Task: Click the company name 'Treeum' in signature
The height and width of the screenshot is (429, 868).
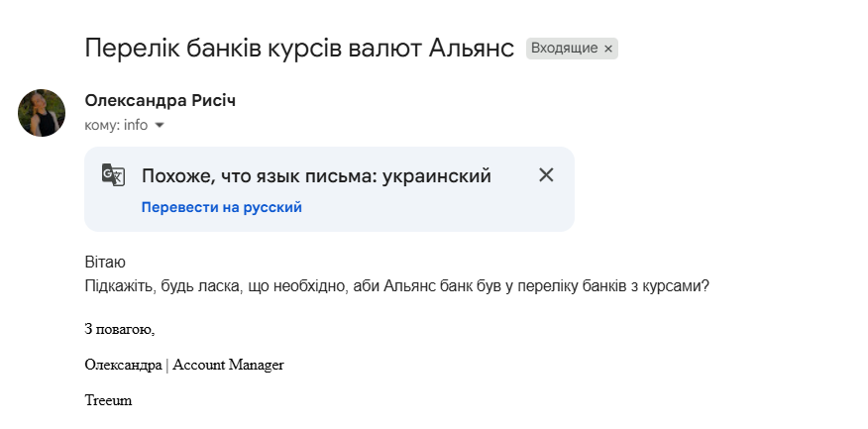Action: pos(108,400)
